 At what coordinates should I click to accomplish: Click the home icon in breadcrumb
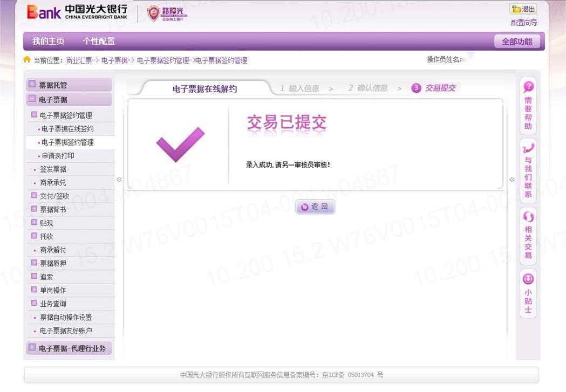point(27,59)
